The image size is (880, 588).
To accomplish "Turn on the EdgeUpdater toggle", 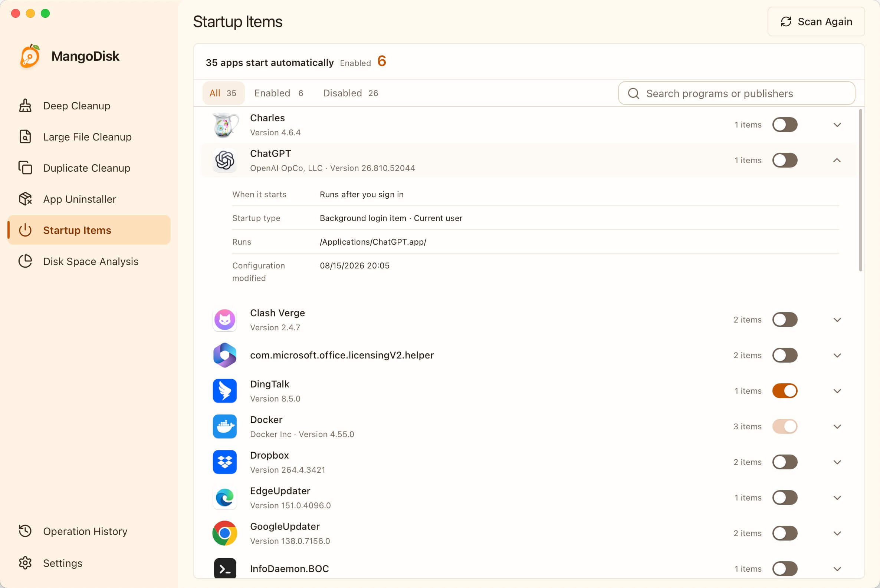I will (785, 498).
